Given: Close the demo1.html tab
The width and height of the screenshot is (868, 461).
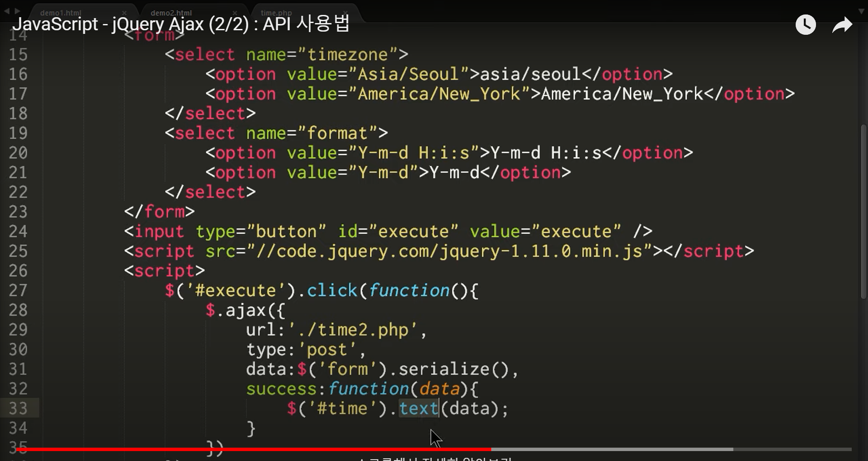Looking at the screenshot, I should tap(124, 13).
